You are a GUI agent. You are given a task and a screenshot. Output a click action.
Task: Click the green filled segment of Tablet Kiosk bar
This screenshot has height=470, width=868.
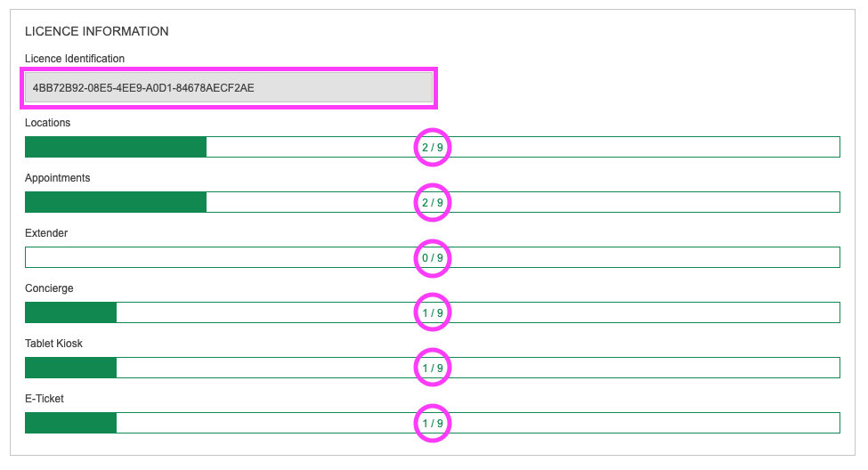(70, 368)
